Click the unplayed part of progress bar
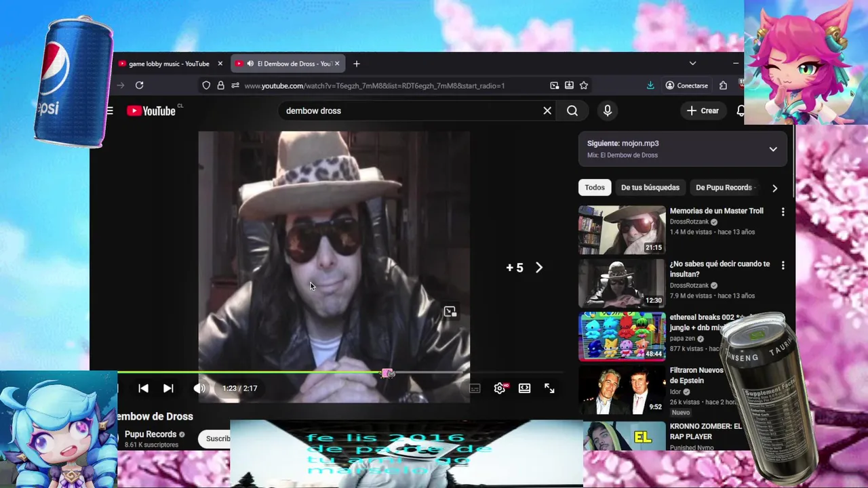 (x=478, y=373)
